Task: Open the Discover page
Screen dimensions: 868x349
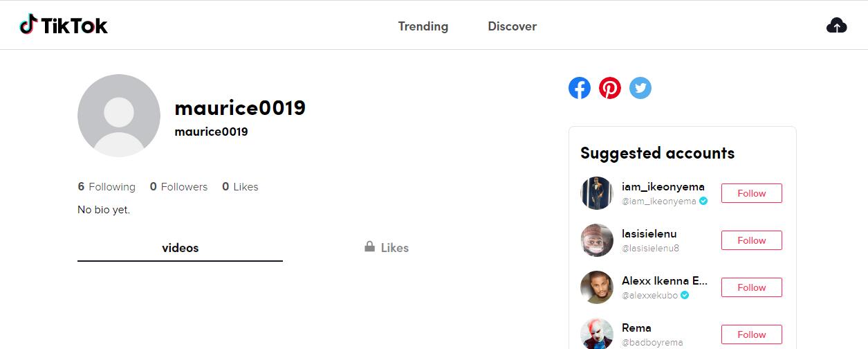Action: 513,26
